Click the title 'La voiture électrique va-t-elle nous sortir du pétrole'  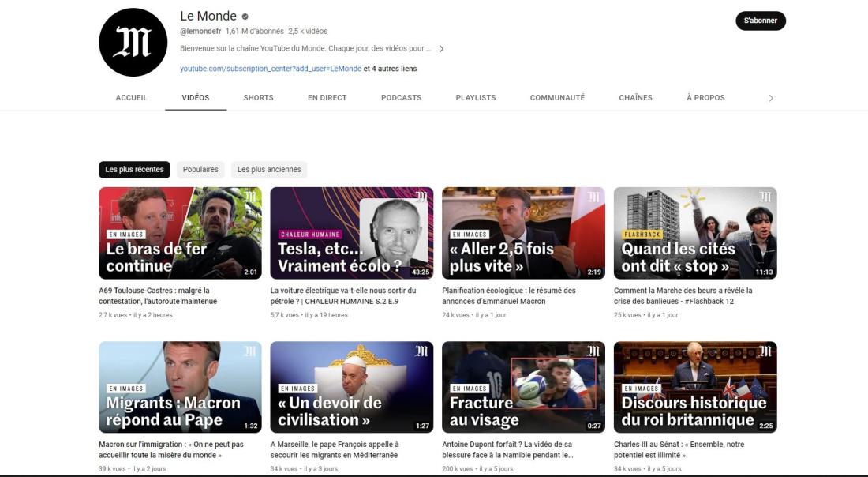click(x=343, y=296)
